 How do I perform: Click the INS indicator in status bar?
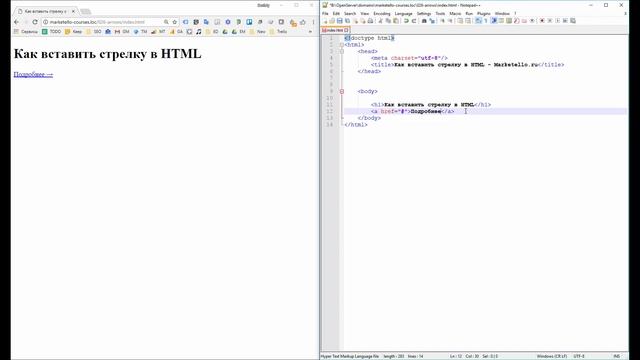pyautogui.click(x=616, y=356)
